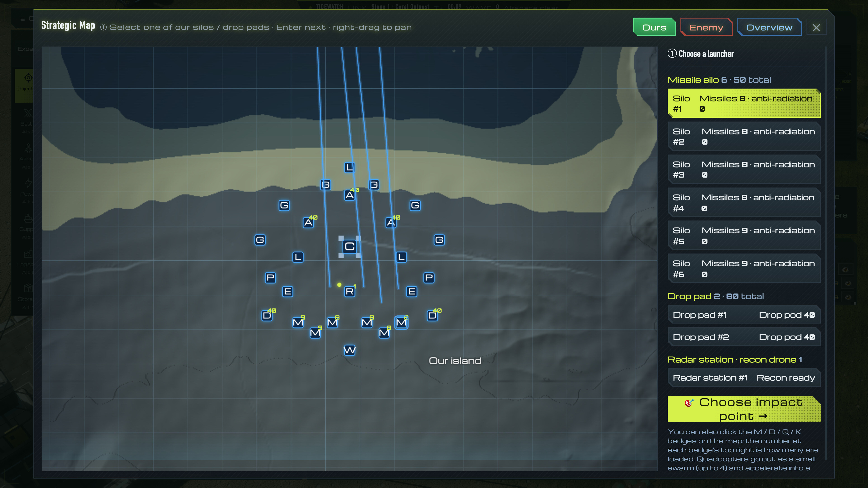Select the rightmost G badge on the map

point(439,240)
